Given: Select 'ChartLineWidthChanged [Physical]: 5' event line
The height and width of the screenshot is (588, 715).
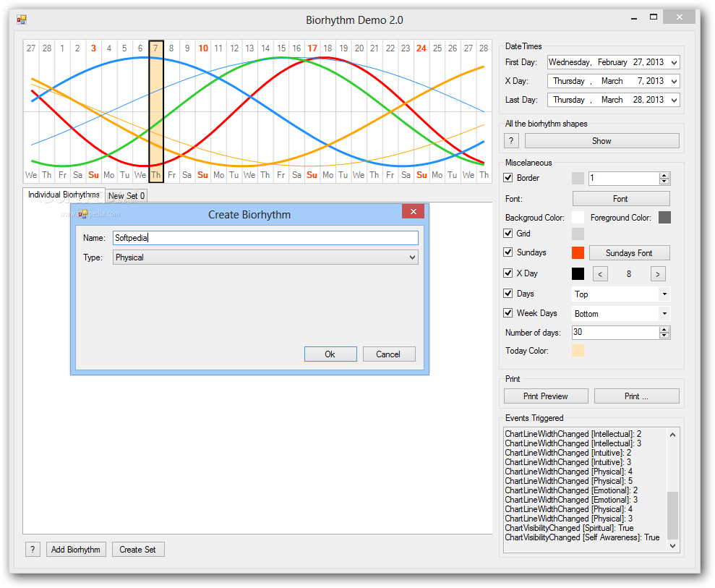Looking at the screenshot, I should [569, 481].
